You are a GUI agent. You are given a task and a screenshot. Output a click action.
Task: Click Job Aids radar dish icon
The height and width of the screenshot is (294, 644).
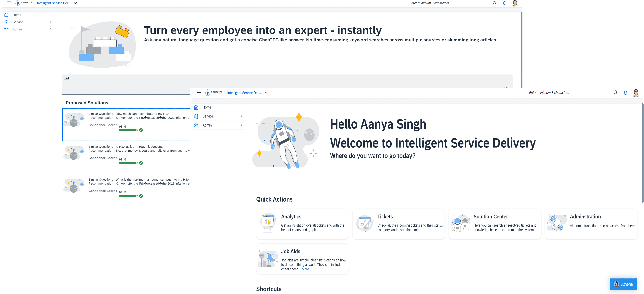tap(268, 258)
